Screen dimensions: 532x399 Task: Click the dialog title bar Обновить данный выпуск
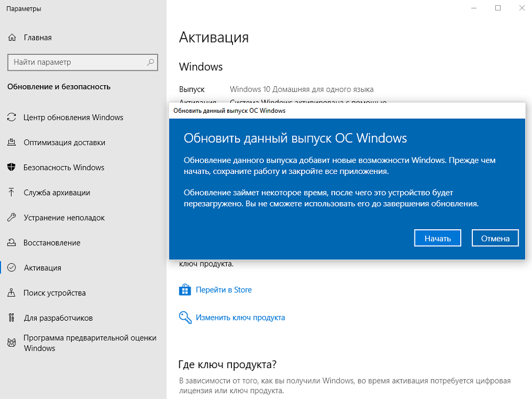tap(347, 111)
